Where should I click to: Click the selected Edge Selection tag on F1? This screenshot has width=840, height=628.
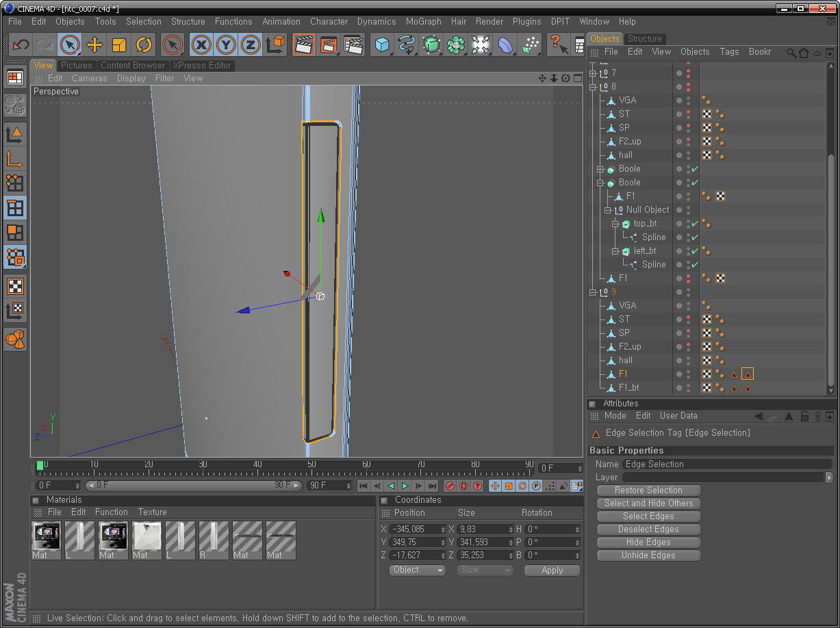(748, 374)
